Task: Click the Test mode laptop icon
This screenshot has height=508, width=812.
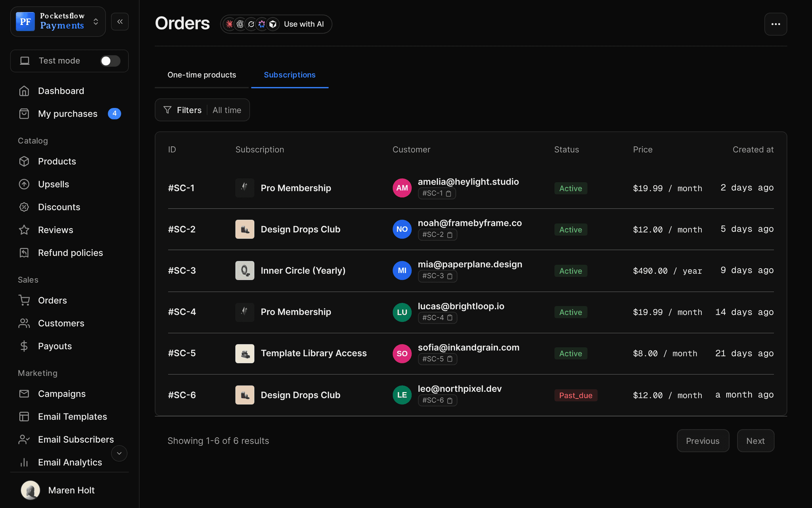Action: (x=25, y=61)
